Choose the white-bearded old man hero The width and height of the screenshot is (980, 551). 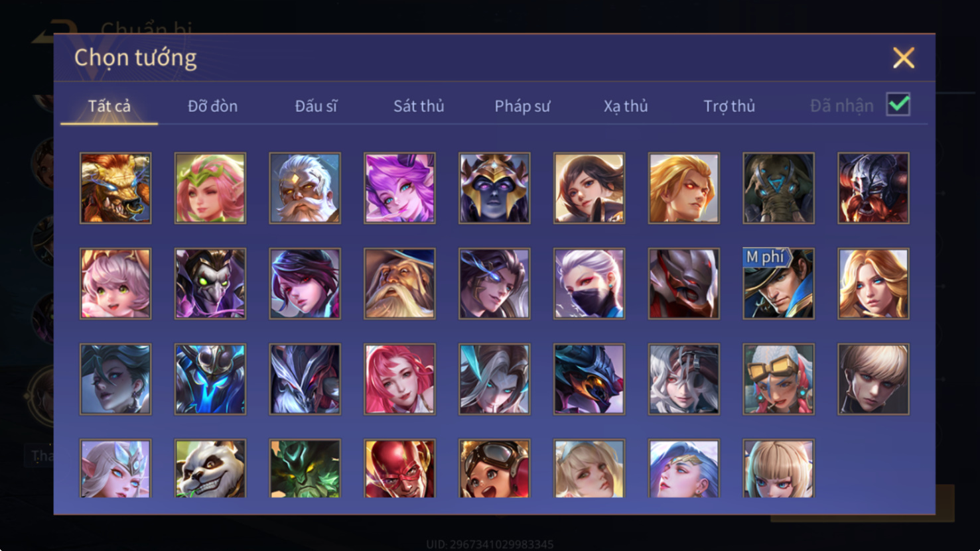[305, 188]
